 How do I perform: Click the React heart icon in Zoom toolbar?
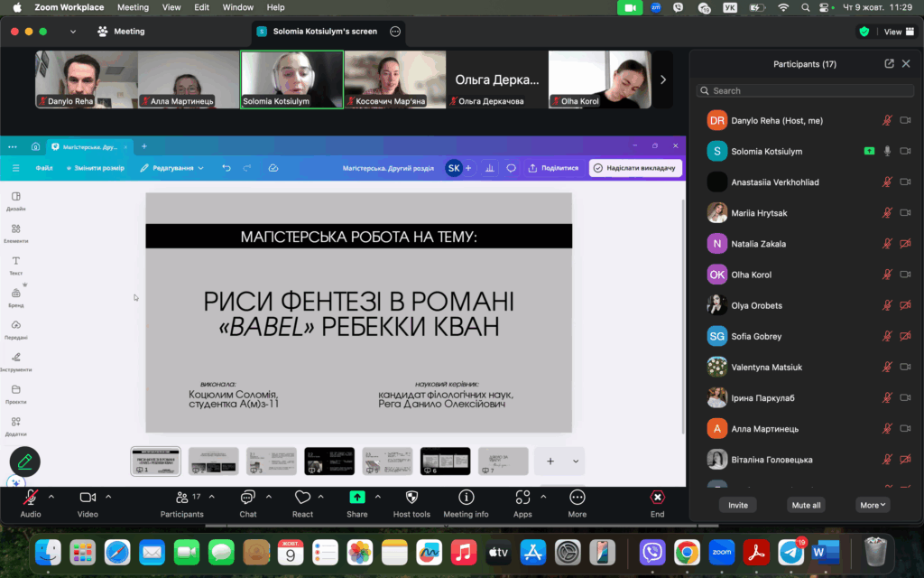[x=302, y=498]
